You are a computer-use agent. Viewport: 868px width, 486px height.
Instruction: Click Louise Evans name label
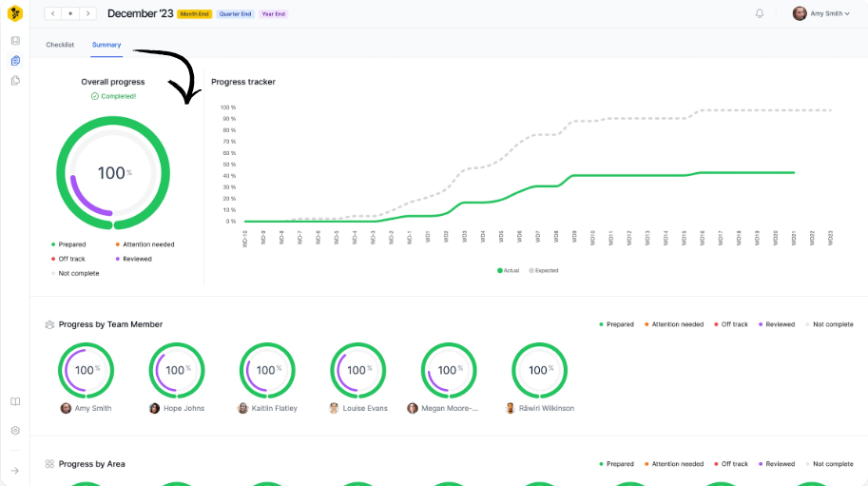(365, 409)
